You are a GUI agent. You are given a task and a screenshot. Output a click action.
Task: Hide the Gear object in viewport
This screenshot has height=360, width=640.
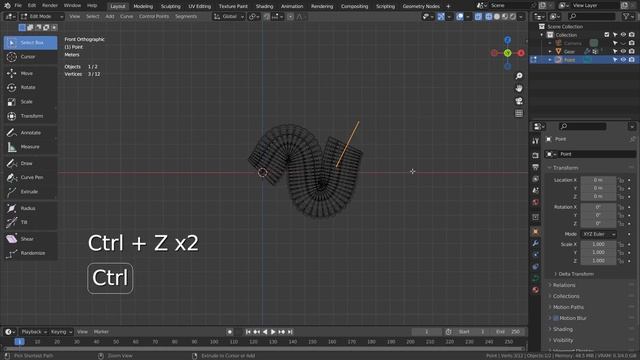pos(623,51)
